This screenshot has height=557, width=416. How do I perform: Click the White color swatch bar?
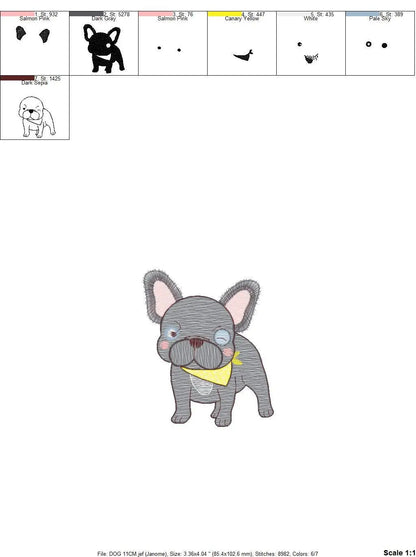294,14
